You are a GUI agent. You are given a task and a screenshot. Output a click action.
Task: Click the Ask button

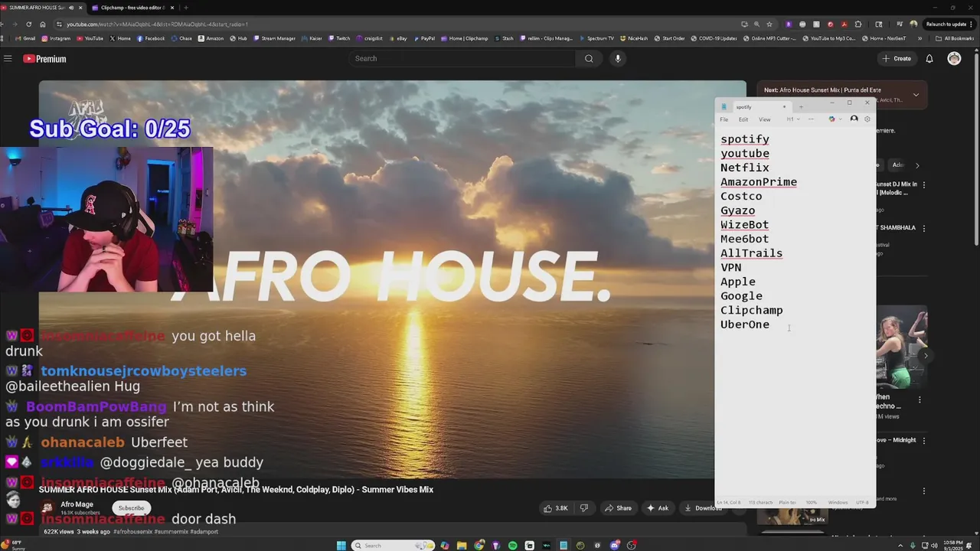coord(658,508)
